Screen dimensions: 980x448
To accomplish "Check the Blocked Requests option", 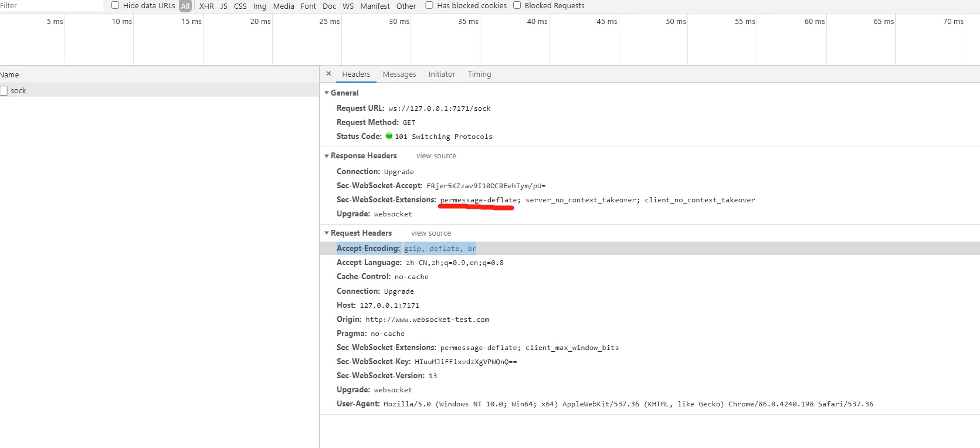I will pos(517,5).
